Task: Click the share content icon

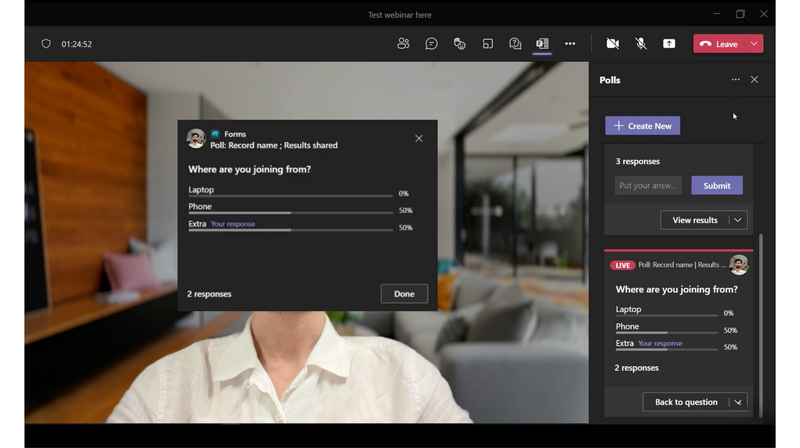Action: click(x=669, y=44)
